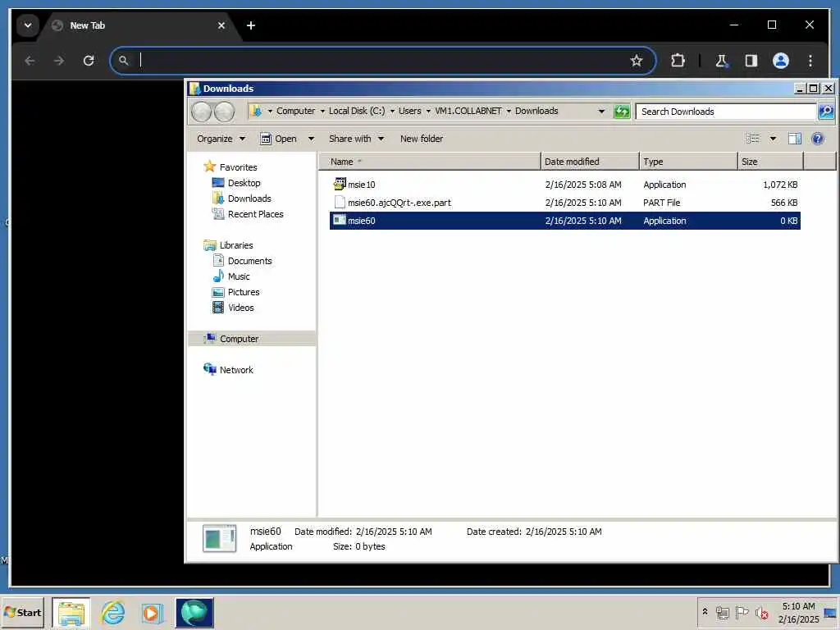Screen dimensions: 840x630
Task: Open Chrome extensions puzzle icon
Action: [678, 61]
